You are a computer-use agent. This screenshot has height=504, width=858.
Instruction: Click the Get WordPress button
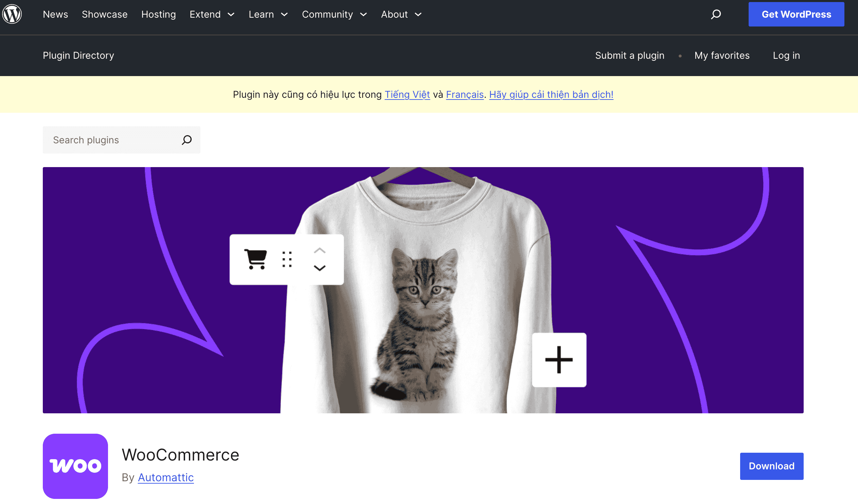[x=796, y=14]
